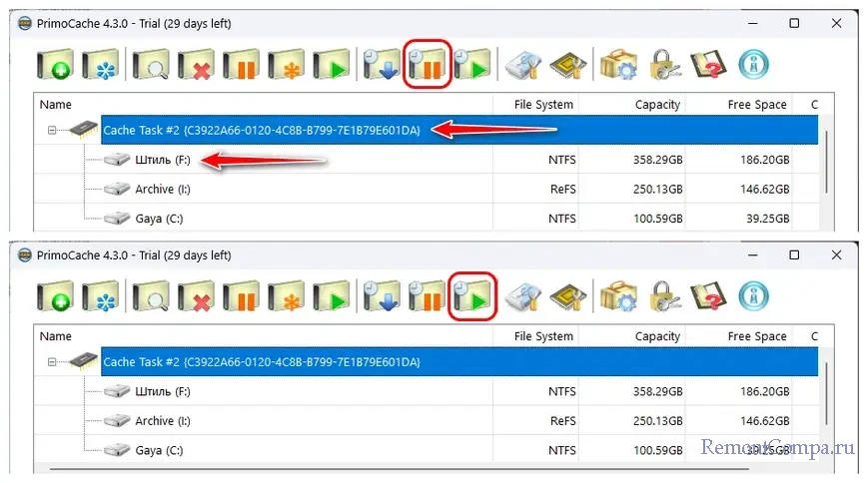Click vertical scrollbar in top window list
This screenshot has width=868, height=483.
[825, 160]
